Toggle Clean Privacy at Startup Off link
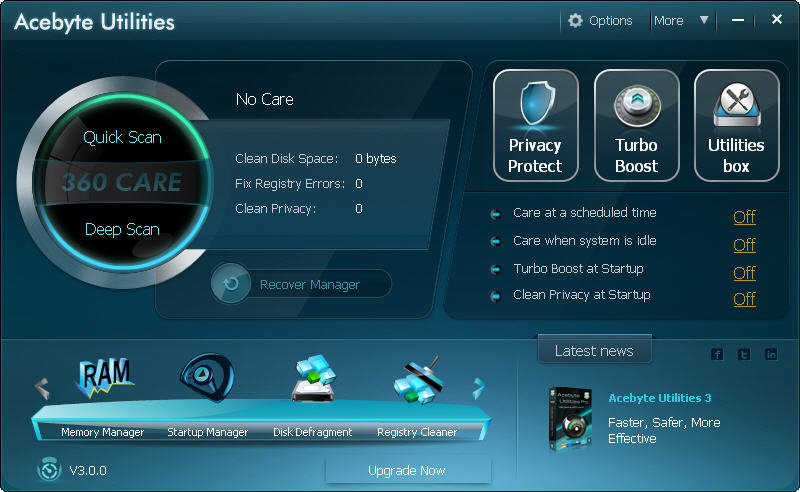Screen dimensions: 800x492 [744, 299]
